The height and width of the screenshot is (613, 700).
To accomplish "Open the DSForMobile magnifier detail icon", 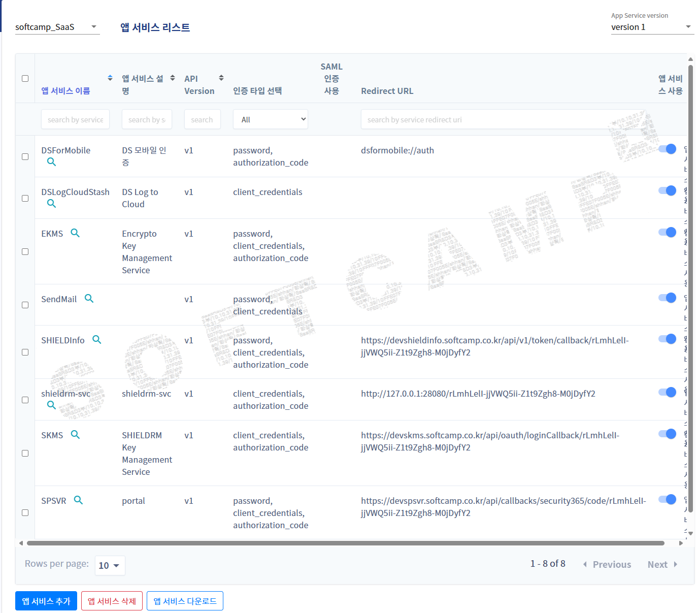I will pos(51,162).
